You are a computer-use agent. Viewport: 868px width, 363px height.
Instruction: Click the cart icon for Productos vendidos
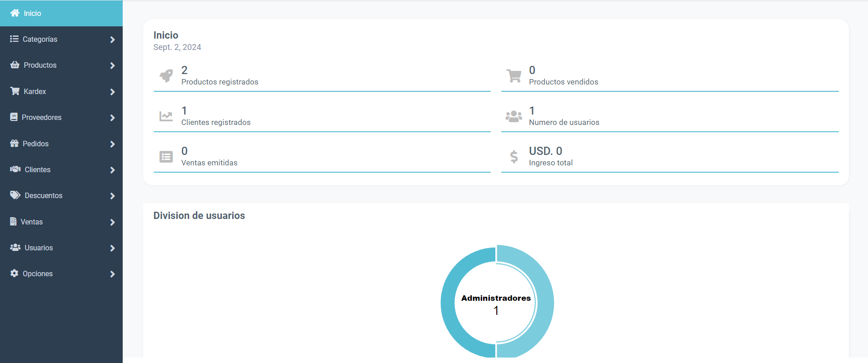pyautogui.click(x=514, y=75)
